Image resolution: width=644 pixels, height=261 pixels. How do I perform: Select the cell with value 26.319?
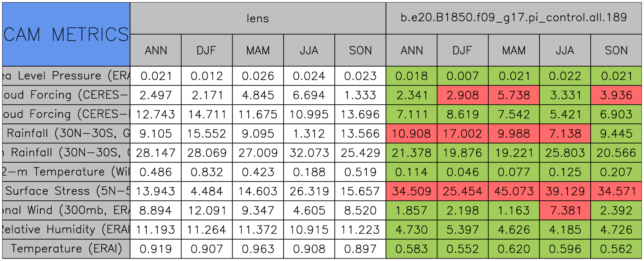pyautogui.click(x=309, y=191)
